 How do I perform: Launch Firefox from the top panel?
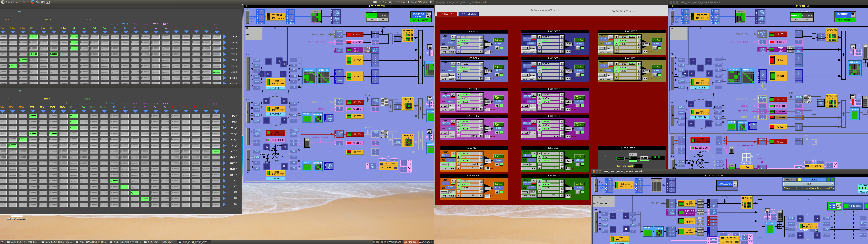tap(33, 2)
